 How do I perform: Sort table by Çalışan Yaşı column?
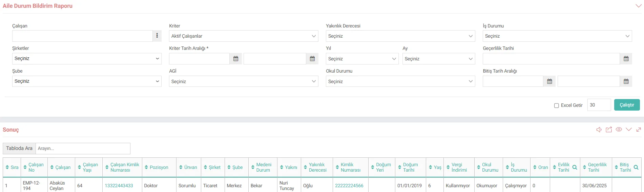pos(88,167)
